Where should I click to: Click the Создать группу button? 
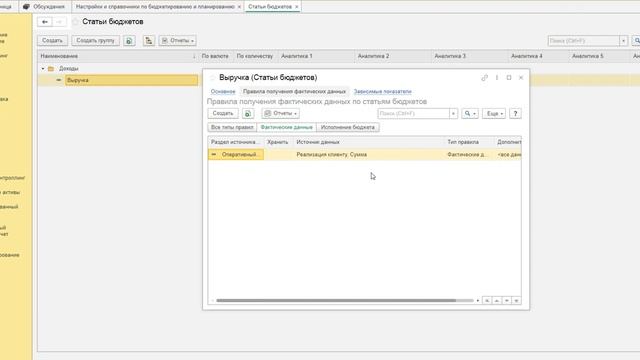coord(96,40)
